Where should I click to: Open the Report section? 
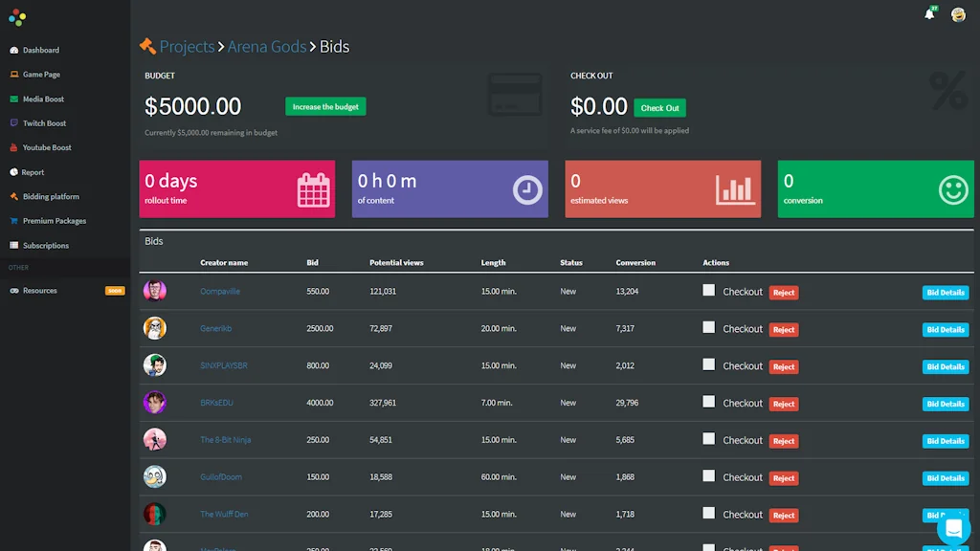pyautogui.click(x=34, y=171)
